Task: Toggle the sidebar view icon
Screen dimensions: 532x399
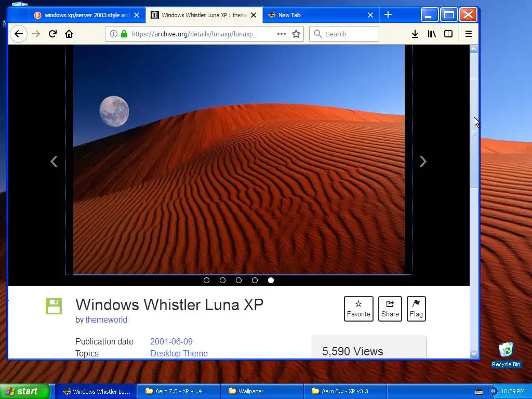Action: 448,34
